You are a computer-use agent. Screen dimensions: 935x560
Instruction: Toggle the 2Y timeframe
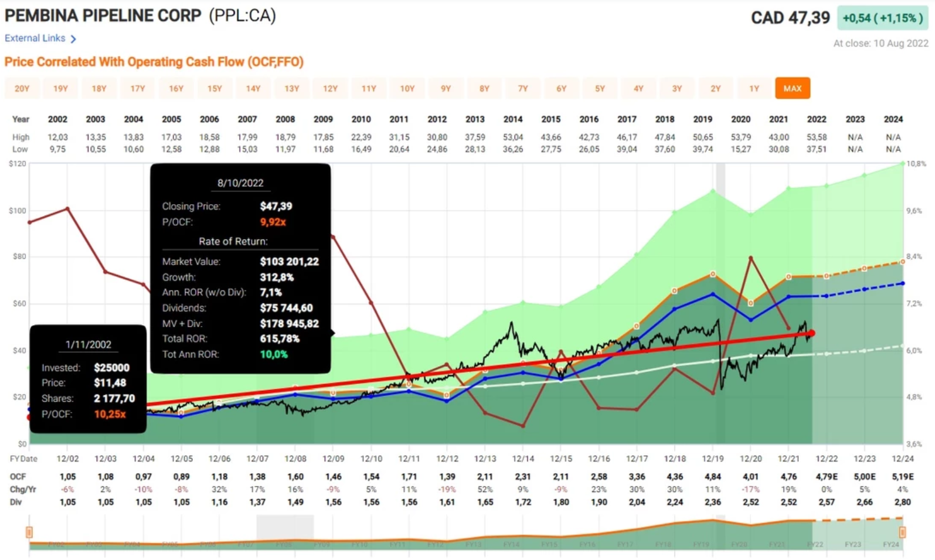[715, 88]
